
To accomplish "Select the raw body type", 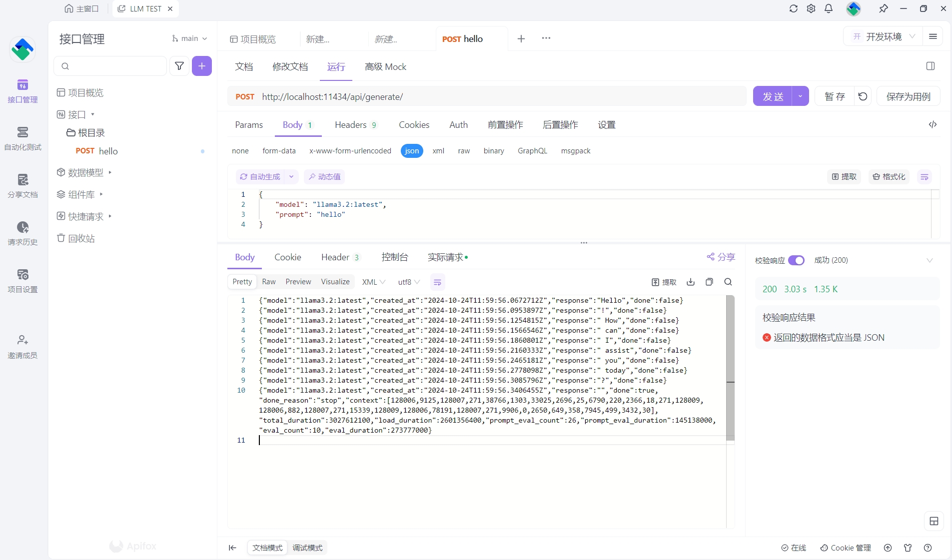I will point(464,151).
